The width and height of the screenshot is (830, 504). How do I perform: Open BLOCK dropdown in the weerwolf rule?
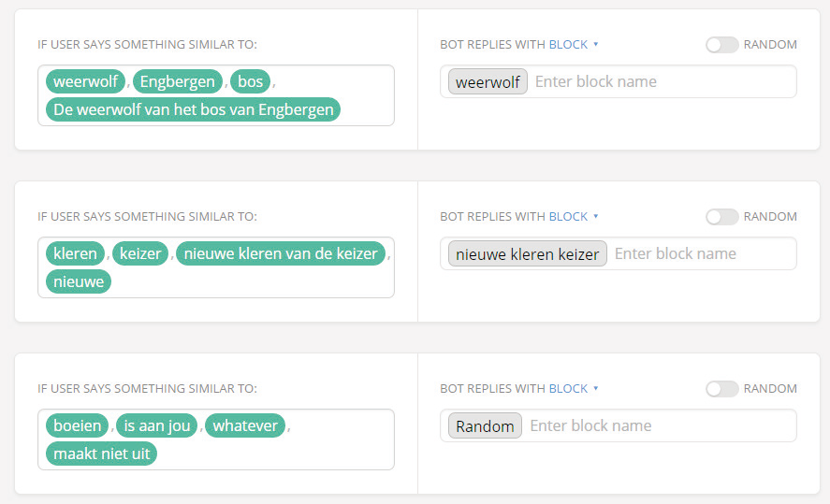pyautogui.click(x=573, y=45)
